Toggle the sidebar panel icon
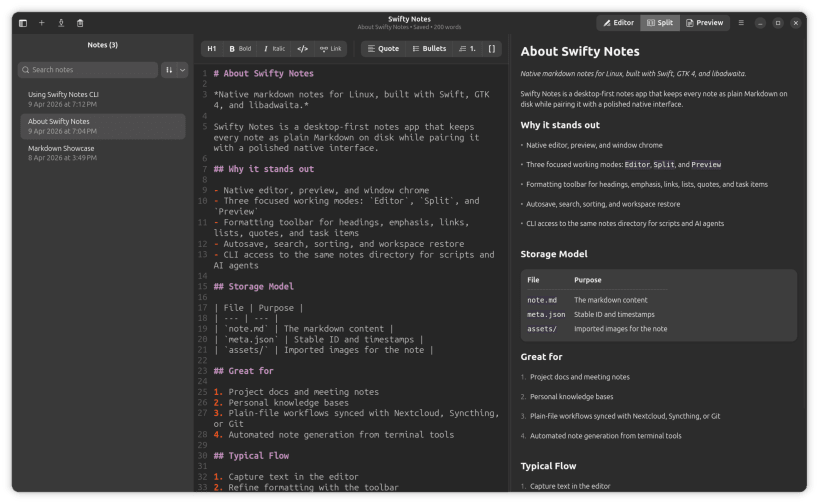Screen dimensions: 819x504 [23, 22]
